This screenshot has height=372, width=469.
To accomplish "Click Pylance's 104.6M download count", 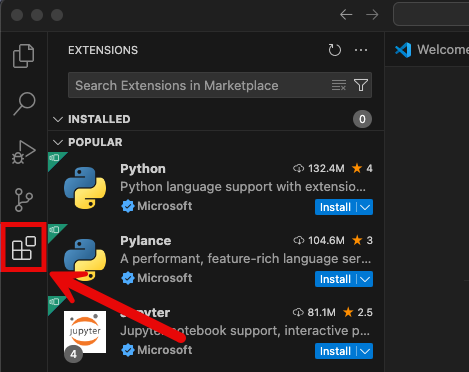I will point(319,241).
